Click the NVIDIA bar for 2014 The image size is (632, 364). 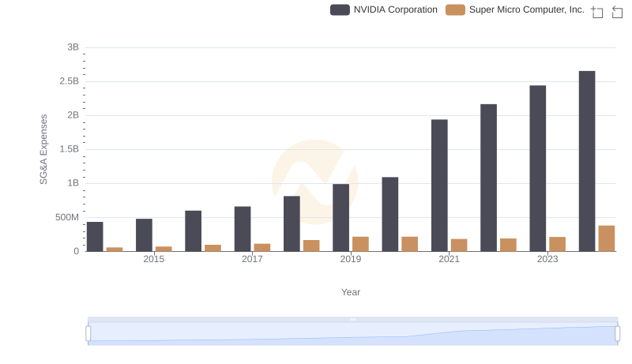coord(95,236)
